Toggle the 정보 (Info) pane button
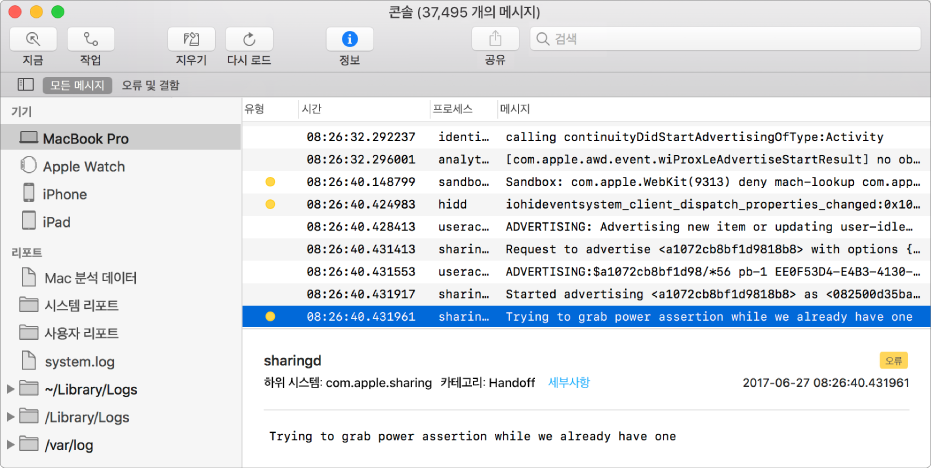931x468 pixels. [350, 39]
